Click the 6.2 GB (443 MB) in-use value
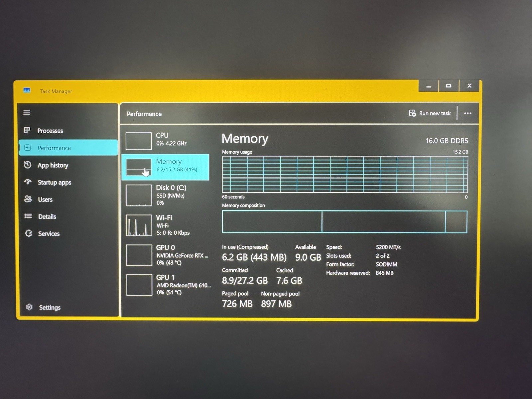532x399 pixels. click(254, 257)
